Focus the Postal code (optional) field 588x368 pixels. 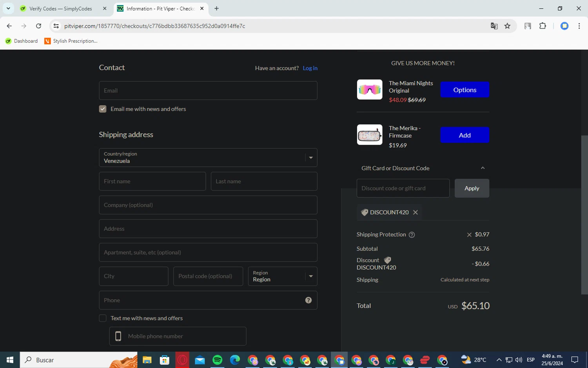click(208, 276)
